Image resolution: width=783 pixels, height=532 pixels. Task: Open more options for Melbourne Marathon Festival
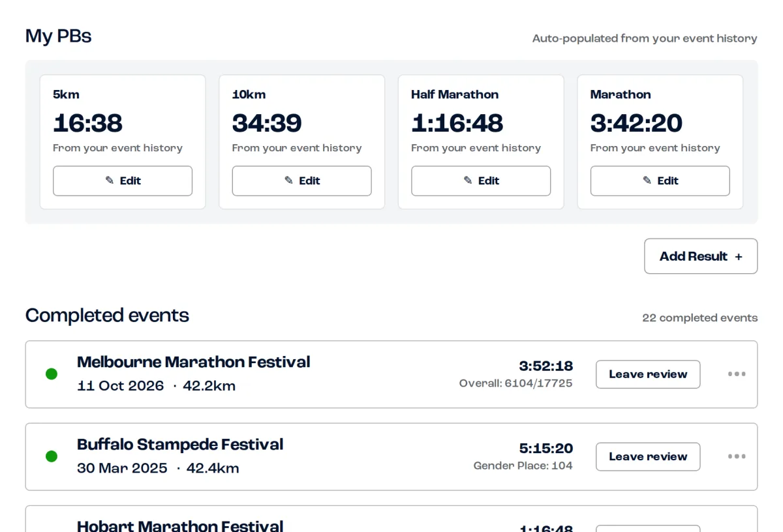click(x=737, y=374)
